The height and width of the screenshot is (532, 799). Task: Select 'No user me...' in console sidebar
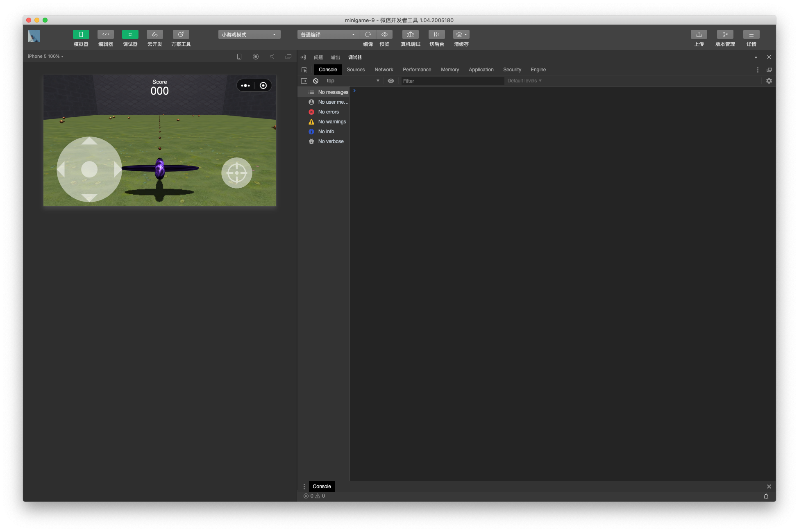[x=323, y=102]
